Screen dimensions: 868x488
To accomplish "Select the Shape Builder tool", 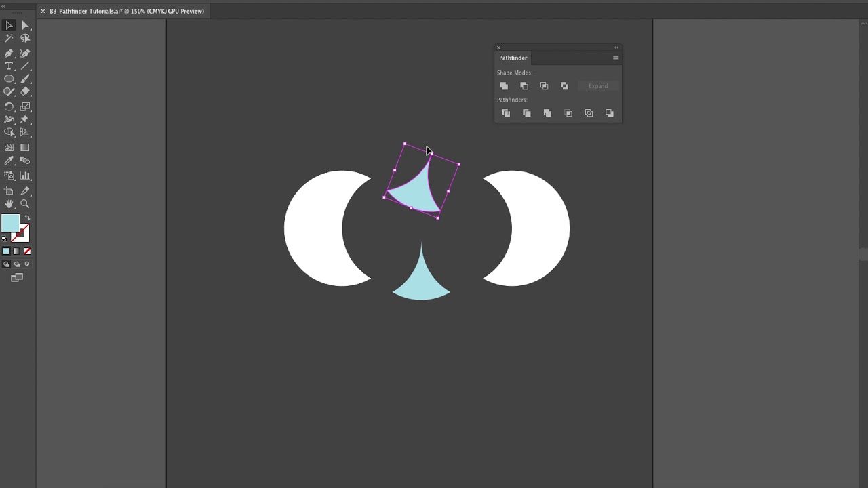I will pyautogui.click(x=9, y=132).
